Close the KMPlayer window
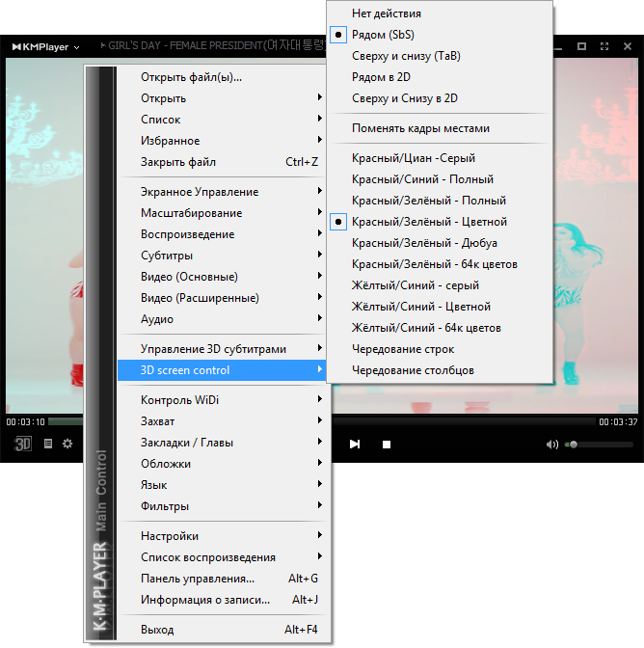Viewport: 644px width, 648px height. tap(628, 46)
